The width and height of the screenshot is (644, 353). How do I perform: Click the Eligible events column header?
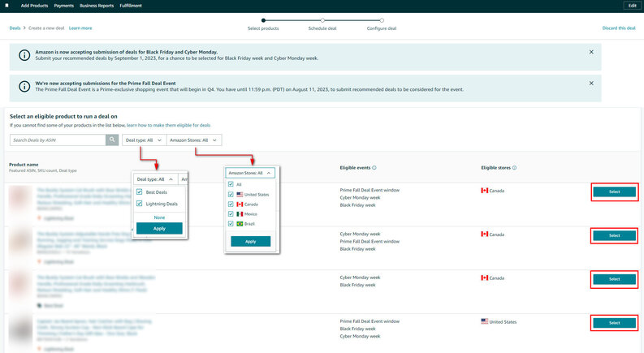pos(355,167)
